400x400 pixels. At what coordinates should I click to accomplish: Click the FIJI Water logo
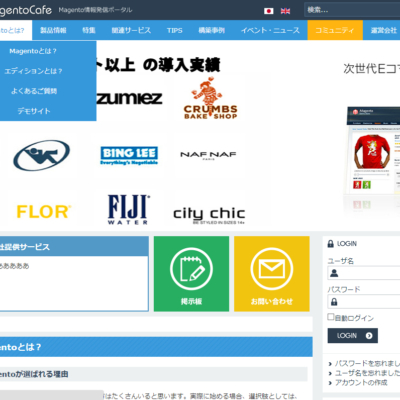(x=128, y=210)
